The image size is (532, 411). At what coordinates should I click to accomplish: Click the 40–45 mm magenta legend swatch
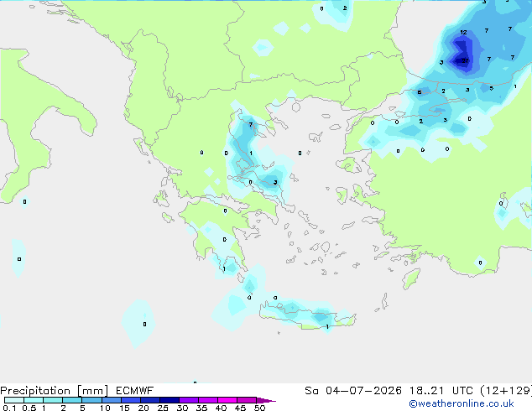pos(227,400)
